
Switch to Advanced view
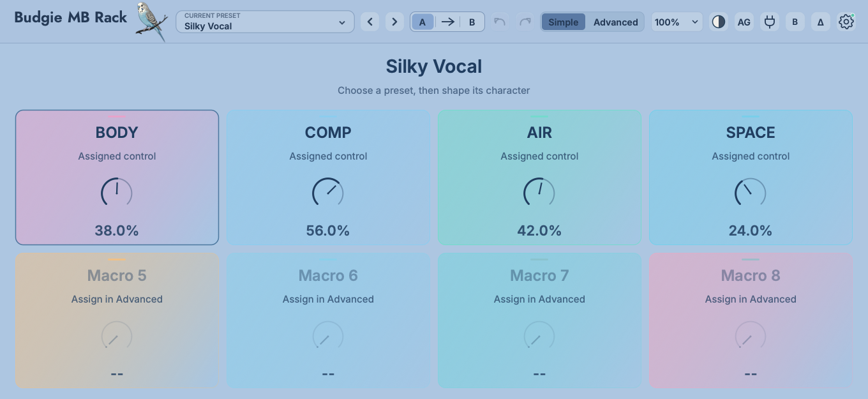click(x=616, y=22)
